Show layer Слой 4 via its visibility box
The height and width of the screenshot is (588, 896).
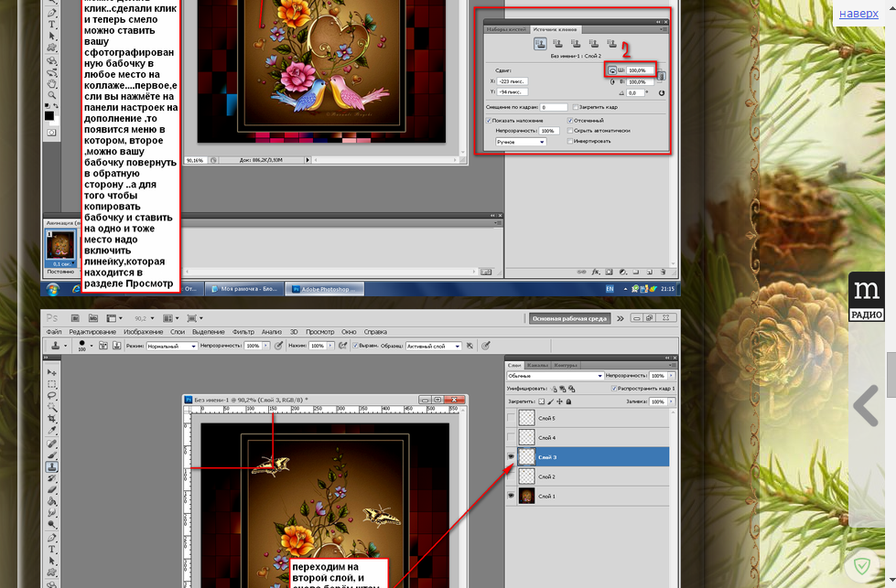(x=511, y=437)
